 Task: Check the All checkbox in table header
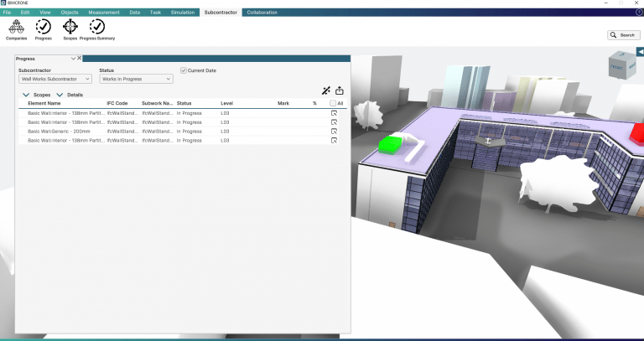click(333, 104)
